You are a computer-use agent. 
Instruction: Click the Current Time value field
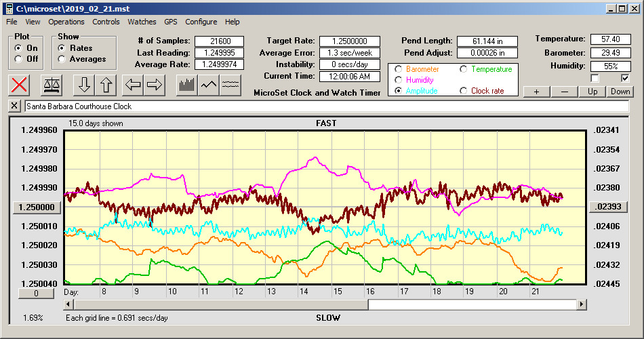(350, 76)
